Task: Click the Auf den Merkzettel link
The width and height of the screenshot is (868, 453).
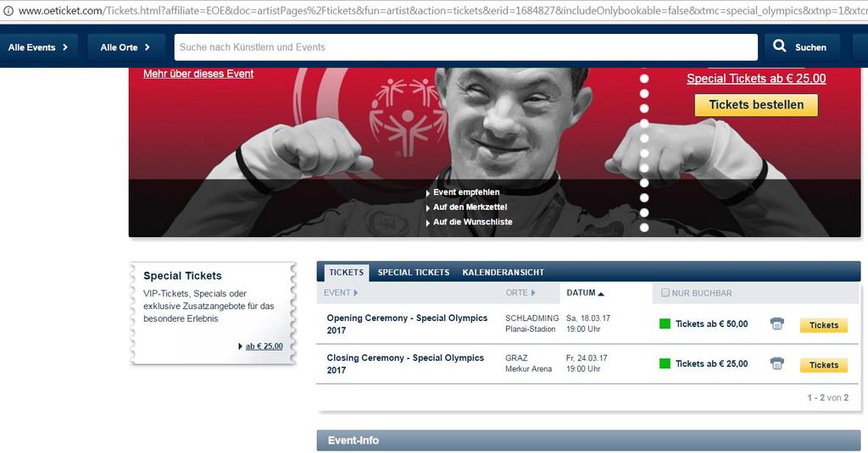Action: 470,207
